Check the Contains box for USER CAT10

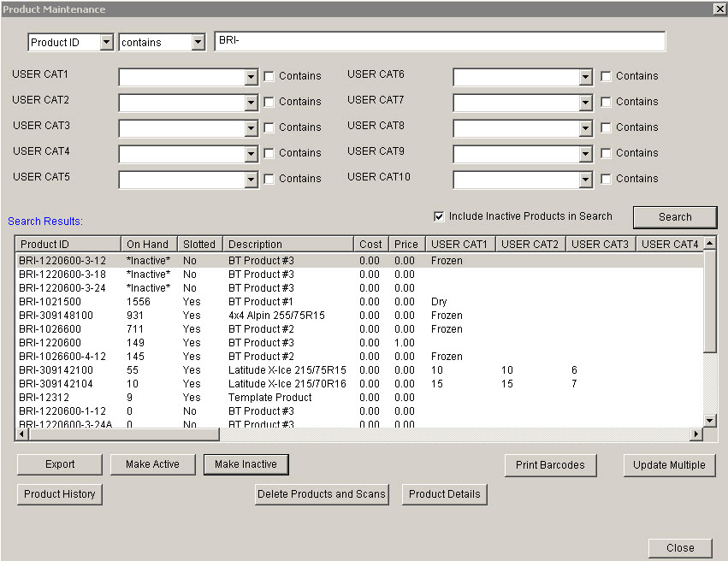[x=606, y=179]
